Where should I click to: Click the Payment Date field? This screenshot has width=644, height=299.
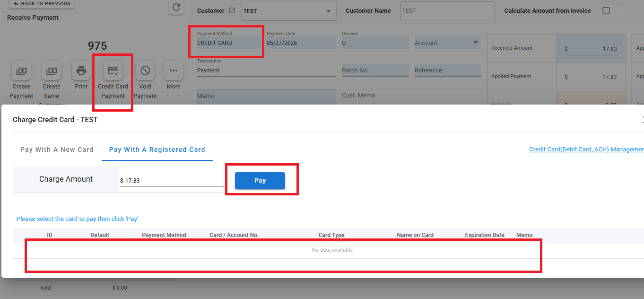pyautogui.click(x=301, y=43)
